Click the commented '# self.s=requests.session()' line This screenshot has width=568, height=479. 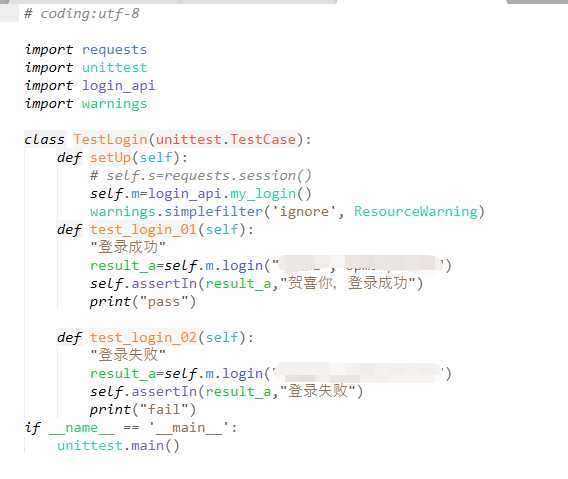coord(201,176)
